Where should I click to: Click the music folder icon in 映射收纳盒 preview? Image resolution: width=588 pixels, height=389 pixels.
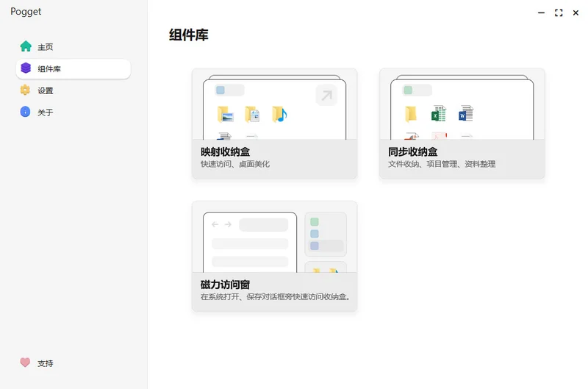click(279, 115)
